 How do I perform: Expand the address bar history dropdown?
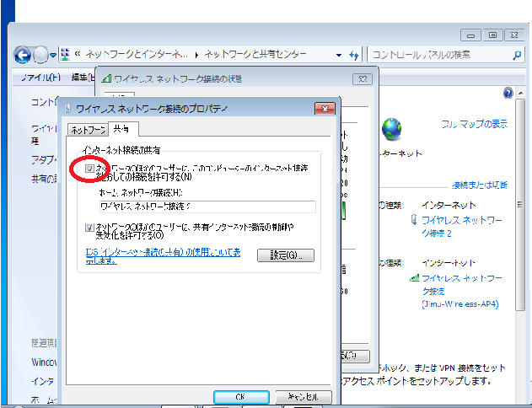[x=340, y=55]
